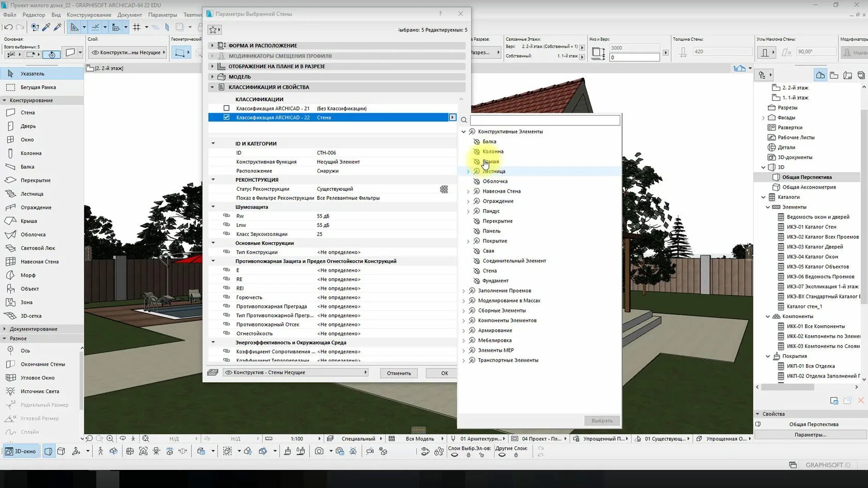This screenshot has height=488, width=868.
Task: Collapse the ID и Категории property group
Action: coord(213,144)
